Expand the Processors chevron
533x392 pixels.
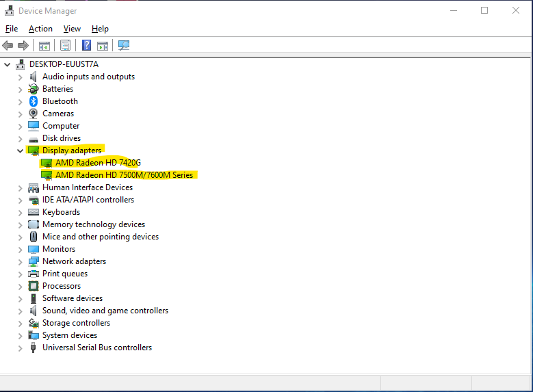pyautogui.click(x=20, y=287)
